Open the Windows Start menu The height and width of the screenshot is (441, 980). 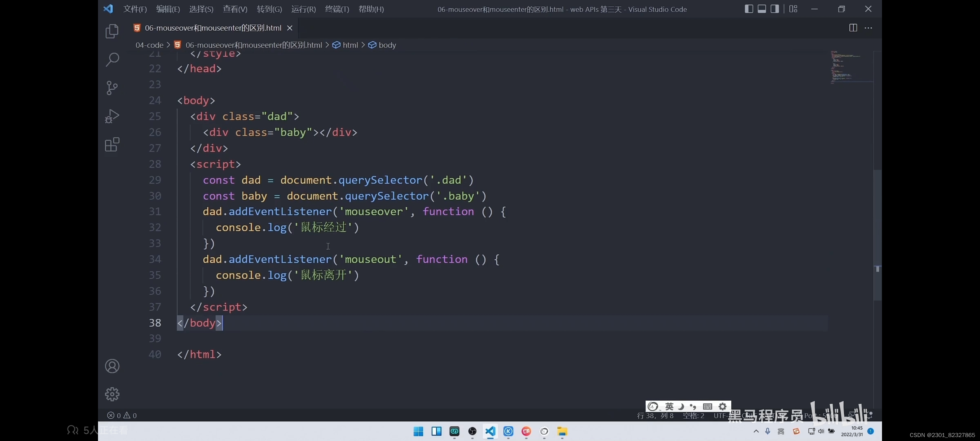[x=418, y=431]
